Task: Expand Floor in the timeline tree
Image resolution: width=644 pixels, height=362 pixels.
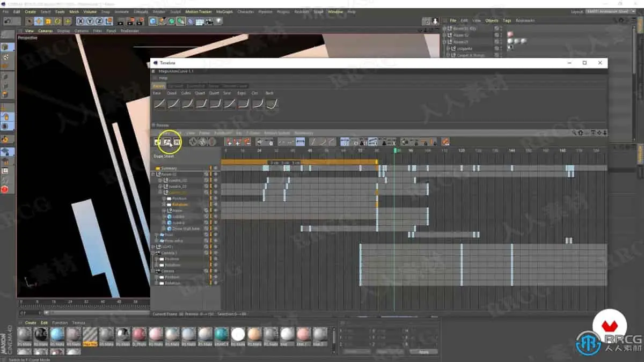Action: click(x=157, y=234)
